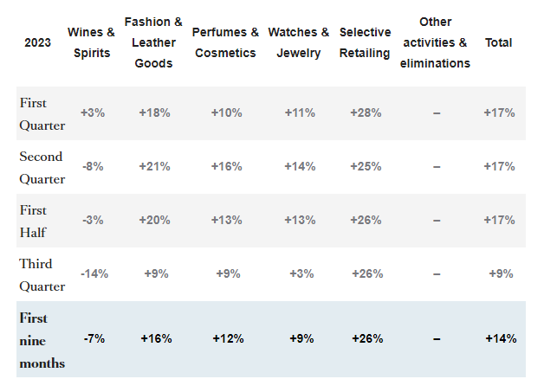This screenshot has height=392, width=544.
Task: Click the Total column header
Action: pyautogui.click(x=499, y=42)
